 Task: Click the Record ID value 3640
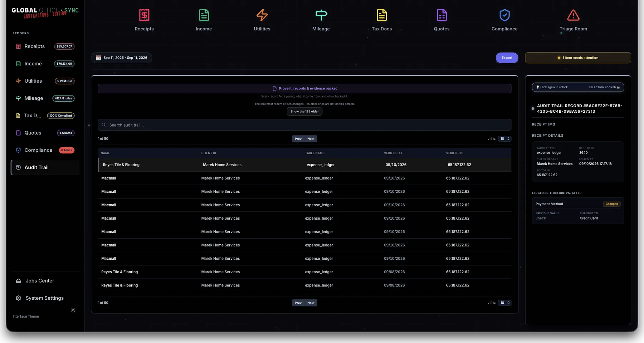coord(583,153)
